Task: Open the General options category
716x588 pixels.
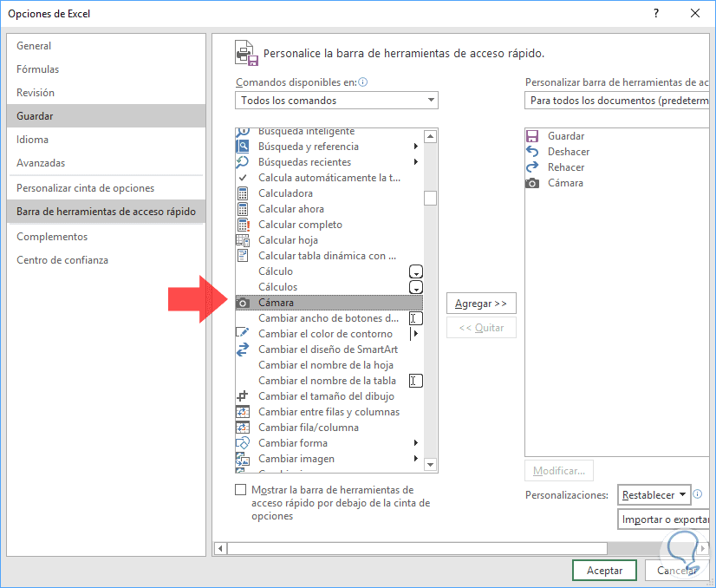Action: 107,46
